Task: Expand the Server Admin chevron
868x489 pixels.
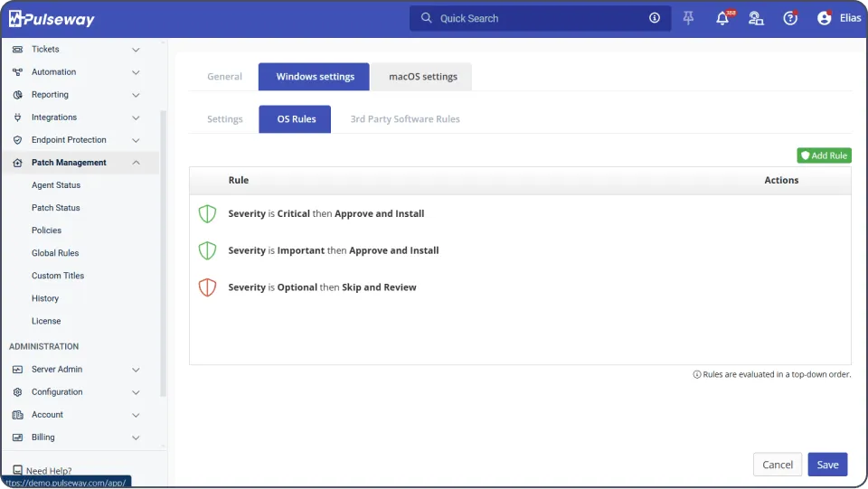Action: click(x=136, y=370)
